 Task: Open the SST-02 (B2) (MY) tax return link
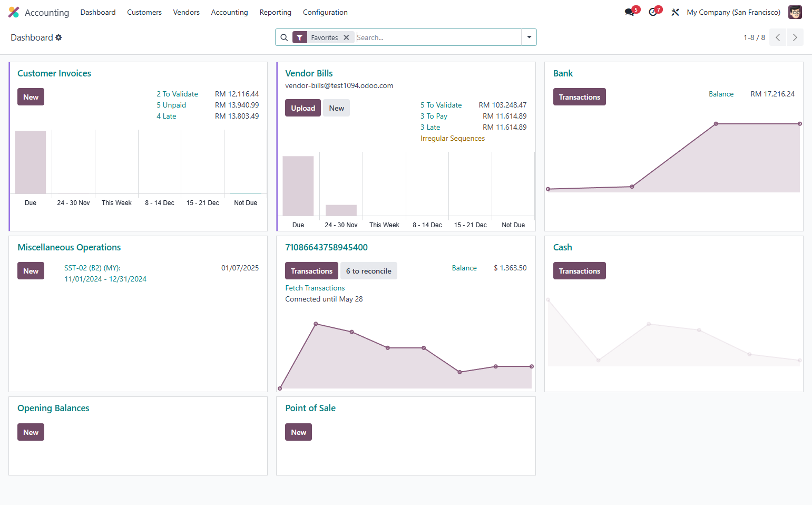pyautogui.click(x=105, y=274)
